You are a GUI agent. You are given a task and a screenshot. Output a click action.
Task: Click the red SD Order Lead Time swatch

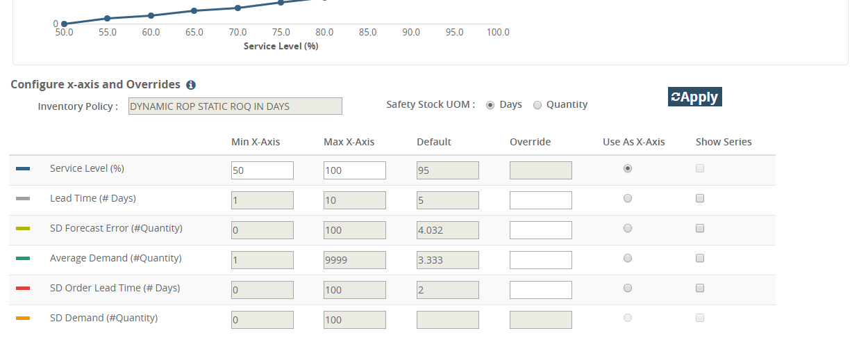tap(23, 288)
